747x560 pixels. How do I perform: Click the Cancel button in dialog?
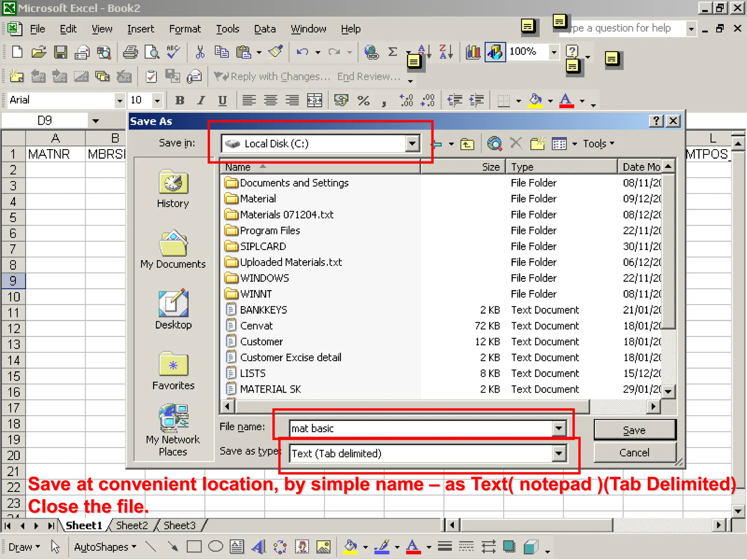[635, 452]
